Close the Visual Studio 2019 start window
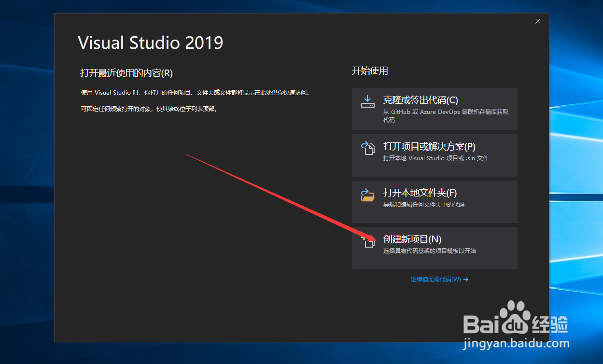This screenshot has height=364, width=603. click(538, 21)
